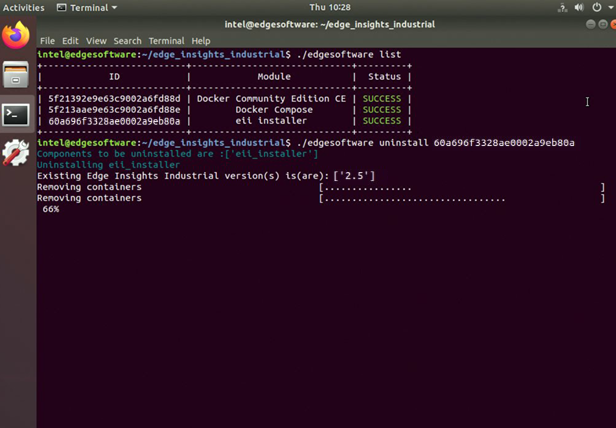Click the ./edgesoftware list command

point(349,54)
